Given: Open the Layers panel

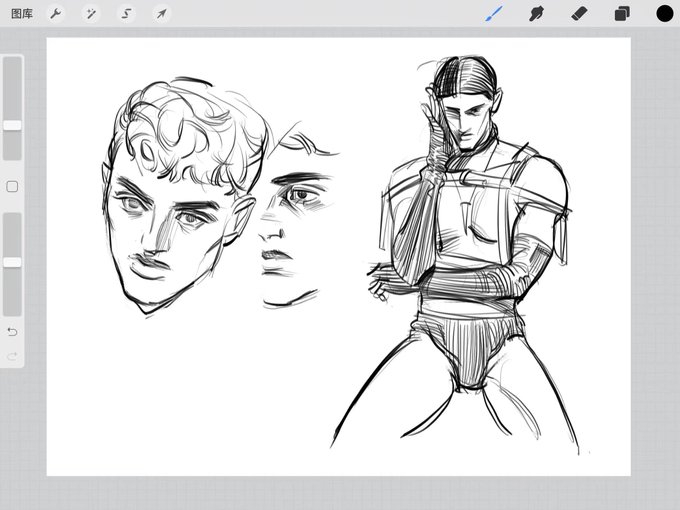Looking at the screenshot, I should click(x=622, y=14).
